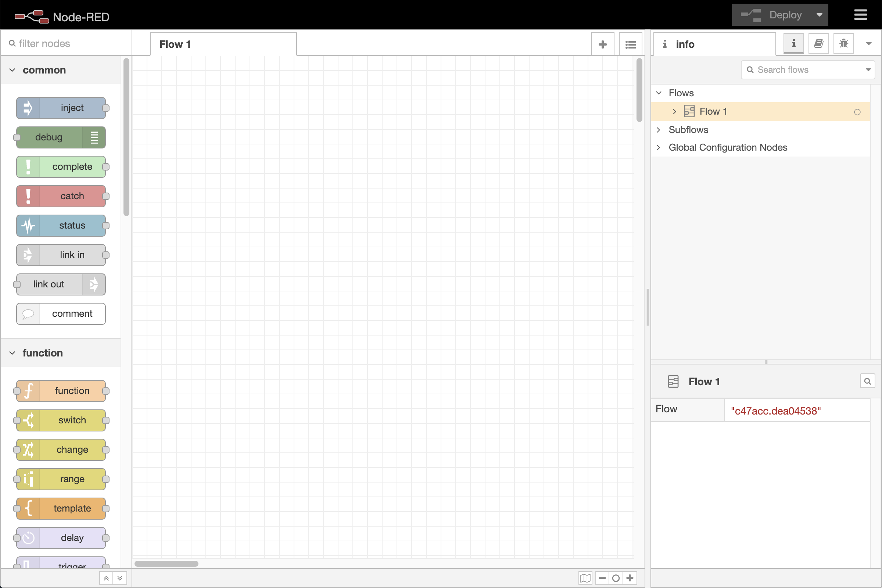Open the Deploy options dropdown arrow
882x588 pixels.
pos(820,15)
